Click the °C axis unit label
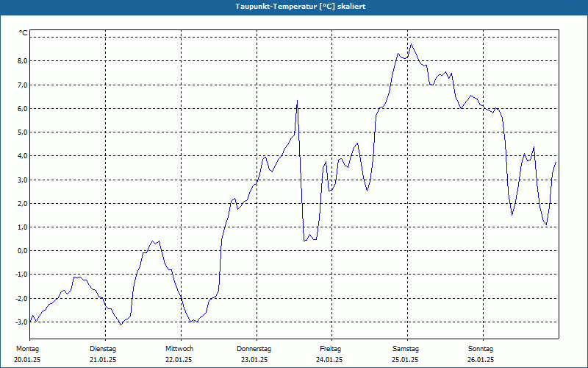588x368 pixels. [x=24, y=33]
